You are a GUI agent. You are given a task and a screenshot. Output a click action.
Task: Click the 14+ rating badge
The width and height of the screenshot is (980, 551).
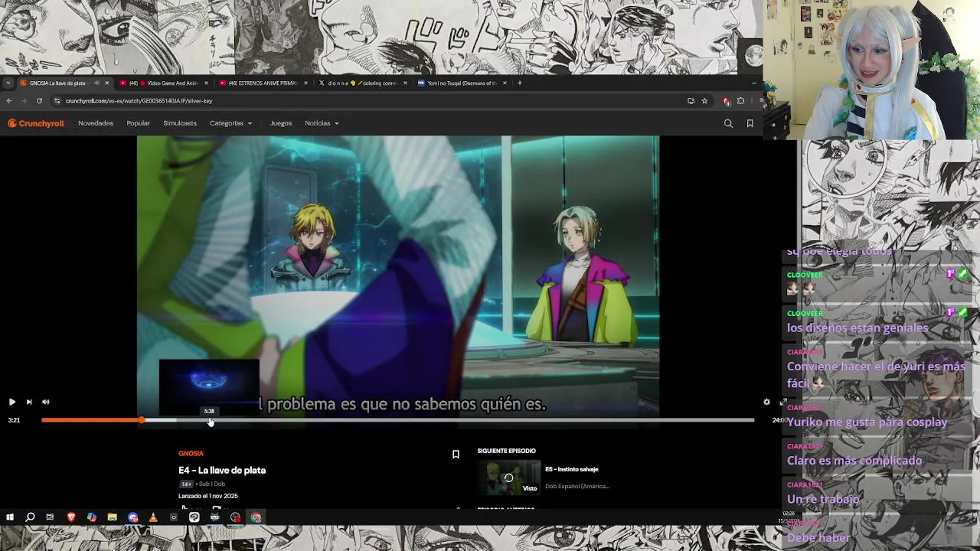[186, 484]
